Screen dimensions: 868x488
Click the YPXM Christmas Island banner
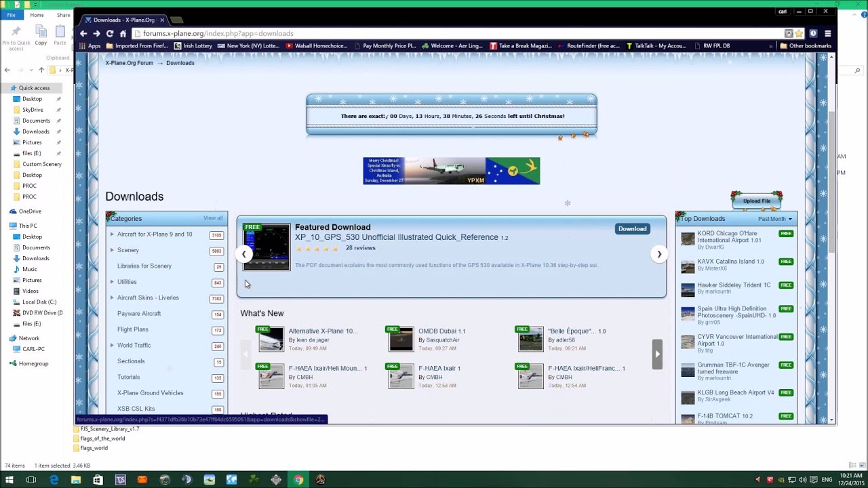[x=451, y=171]
